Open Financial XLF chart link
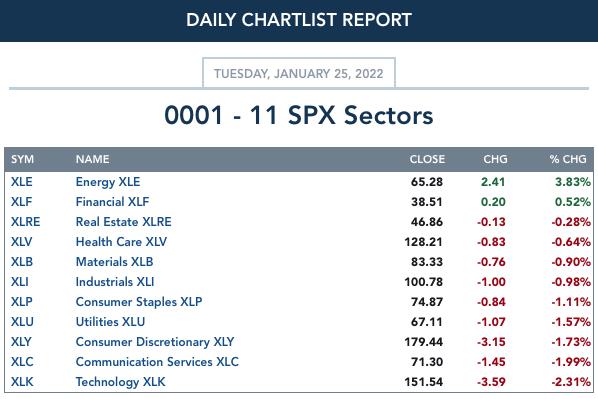598x399 pixels. coord(112,201)
